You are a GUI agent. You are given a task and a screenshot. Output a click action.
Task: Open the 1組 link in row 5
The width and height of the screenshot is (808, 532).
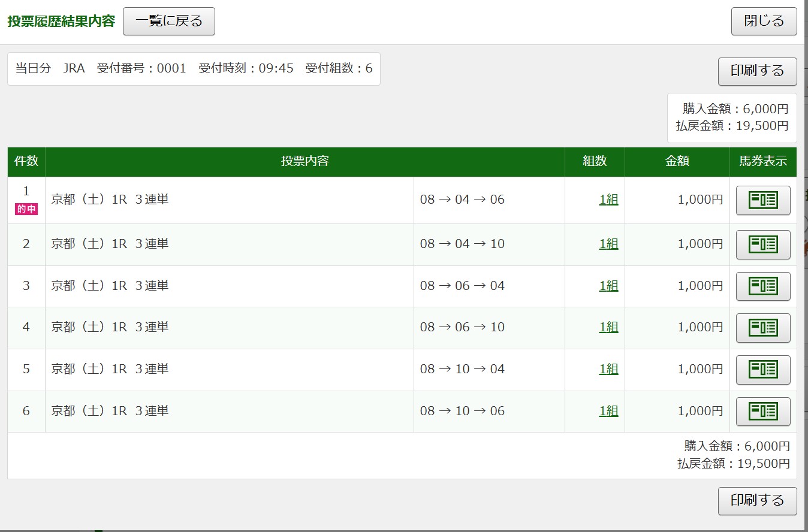click(x=608, y=369)
